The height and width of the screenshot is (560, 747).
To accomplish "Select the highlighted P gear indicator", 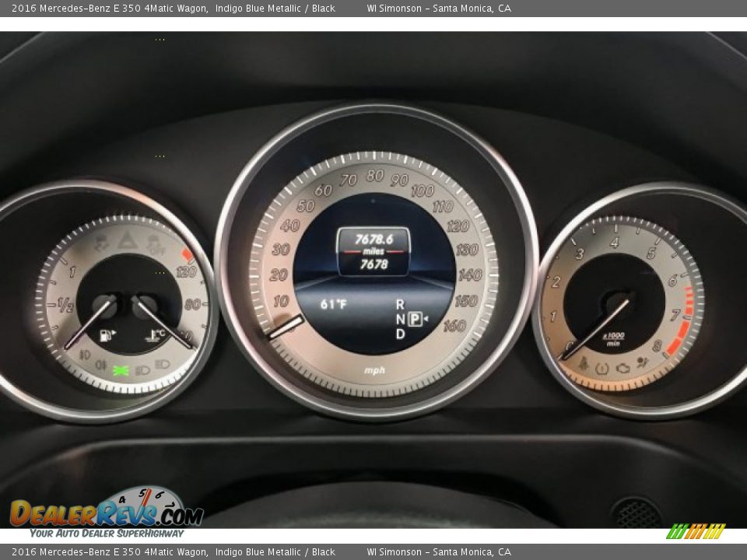I will tap(416, 319).
